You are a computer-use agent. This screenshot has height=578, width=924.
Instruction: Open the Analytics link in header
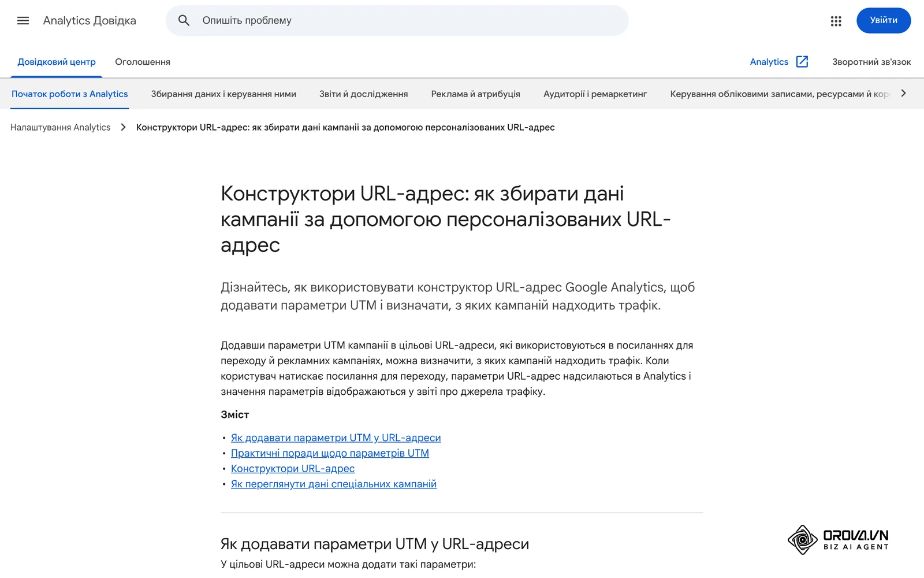pyautogui.click(x=769, y=62)
